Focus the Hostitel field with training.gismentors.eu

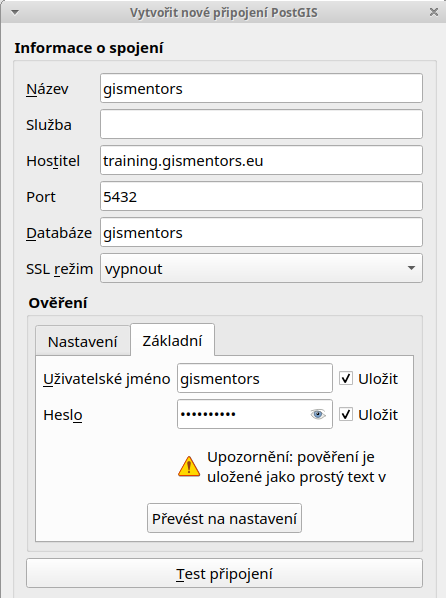tap(261, 160)
